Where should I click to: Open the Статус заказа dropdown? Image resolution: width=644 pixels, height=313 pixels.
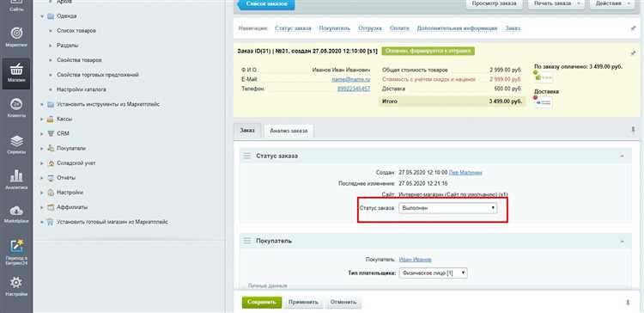click(x=447, y=208)
